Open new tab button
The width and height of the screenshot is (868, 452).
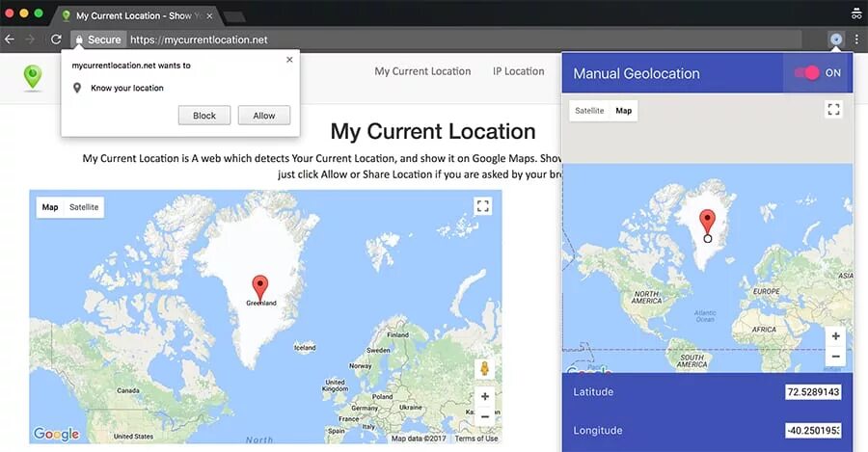[234, 16]
